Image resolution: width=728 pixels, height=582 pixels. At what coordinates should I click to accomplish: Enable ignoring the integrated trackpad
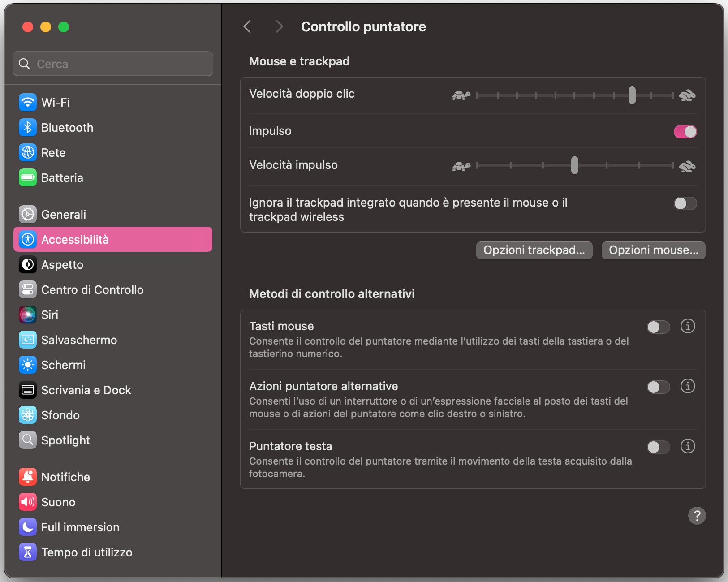685,203
